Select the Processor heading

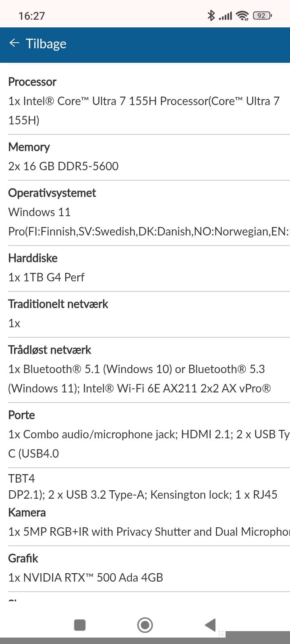click(32, 82)
